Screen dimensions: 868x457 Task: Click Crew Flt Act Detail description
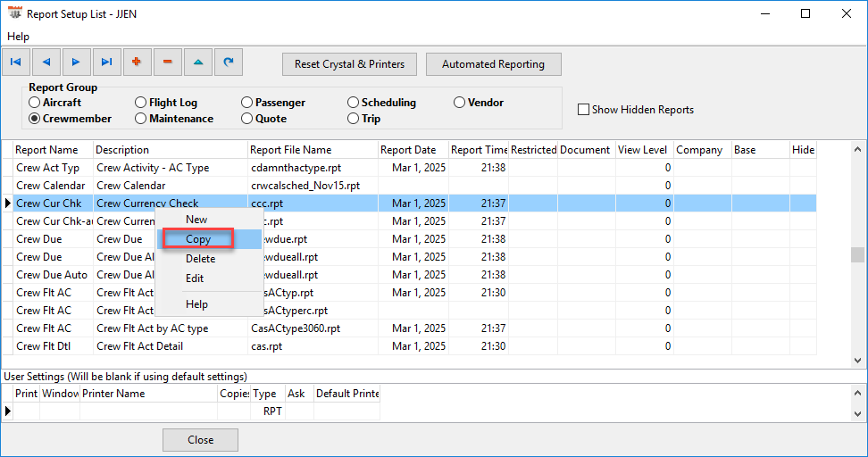click(139, 346)
